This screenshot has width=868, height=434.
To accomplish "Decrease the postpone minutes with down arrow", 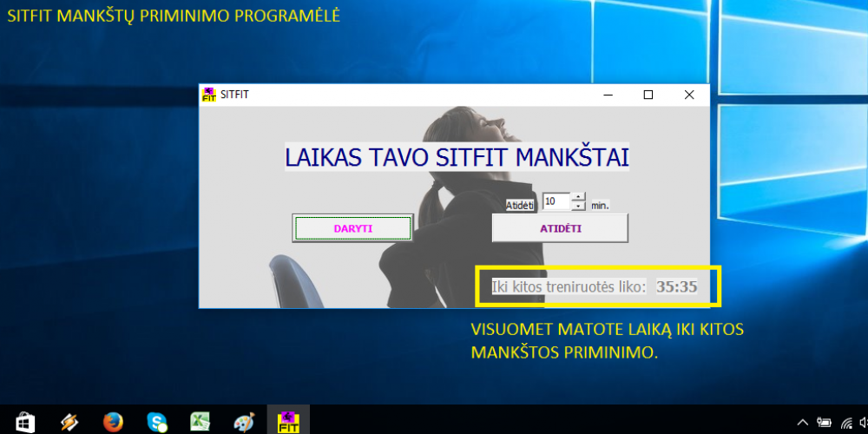I will point(578,206).
